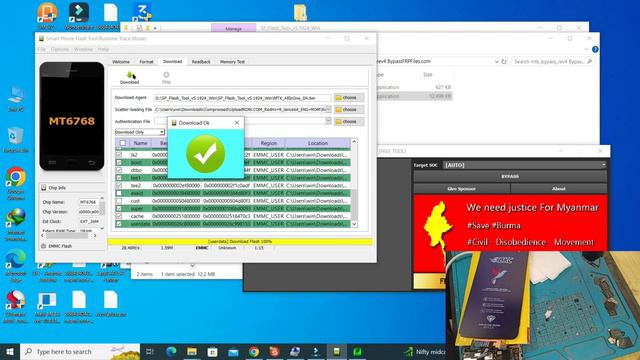Open the Memory Test tab

232,62
